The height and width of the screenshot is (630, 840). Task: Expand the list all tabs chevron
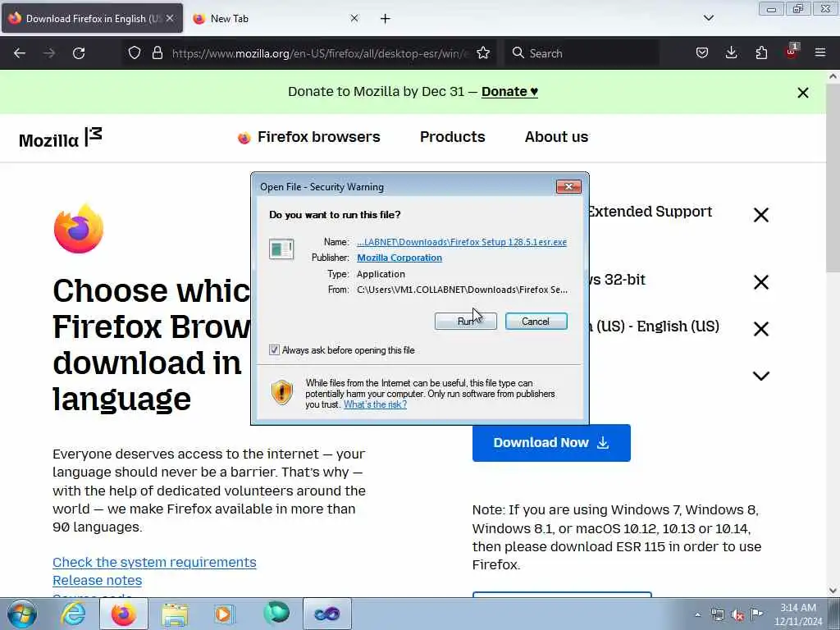pyautogui.click(x=708, y=18)
